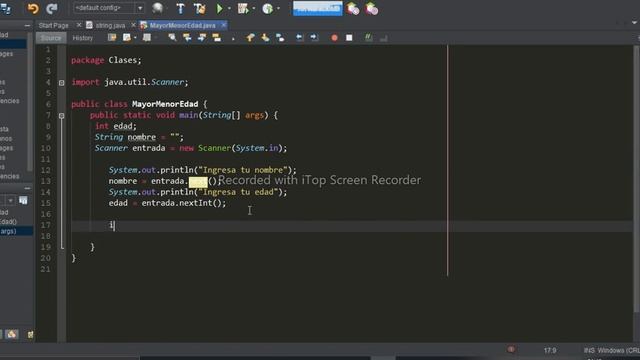The height and width of the screenshot is (360, 640).
Task: Expand the Profile project dropdown arrow
Action: pyautogui.click(x=279, y=9)
